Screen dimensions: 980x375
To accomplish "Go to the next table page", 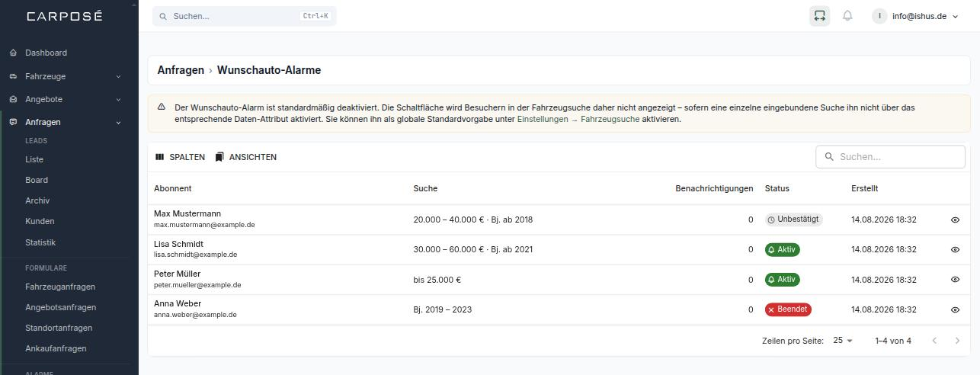I will tap(958, 341).
